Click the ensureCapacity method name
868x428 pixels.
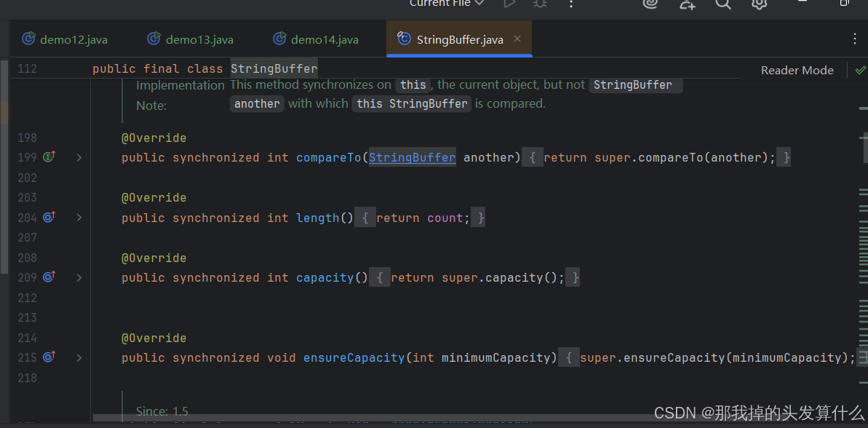354,357
